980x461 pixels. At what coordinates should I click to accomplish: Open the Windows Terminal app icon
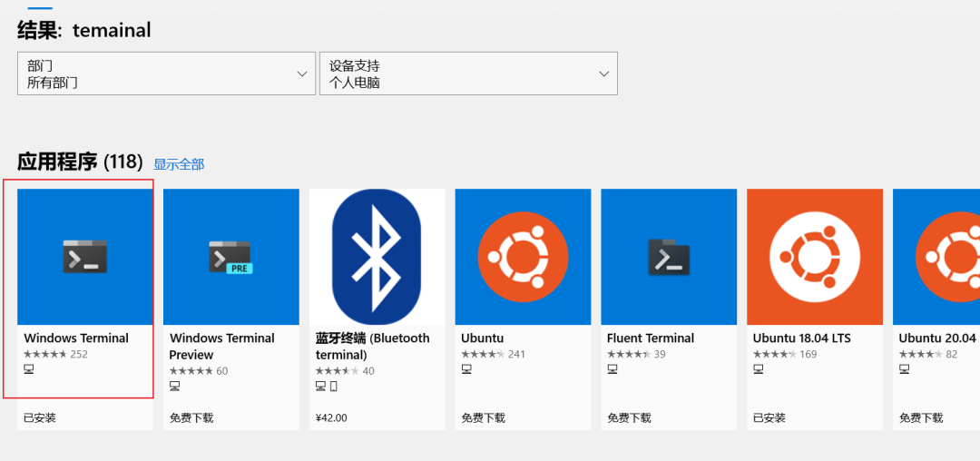point(85,257)
